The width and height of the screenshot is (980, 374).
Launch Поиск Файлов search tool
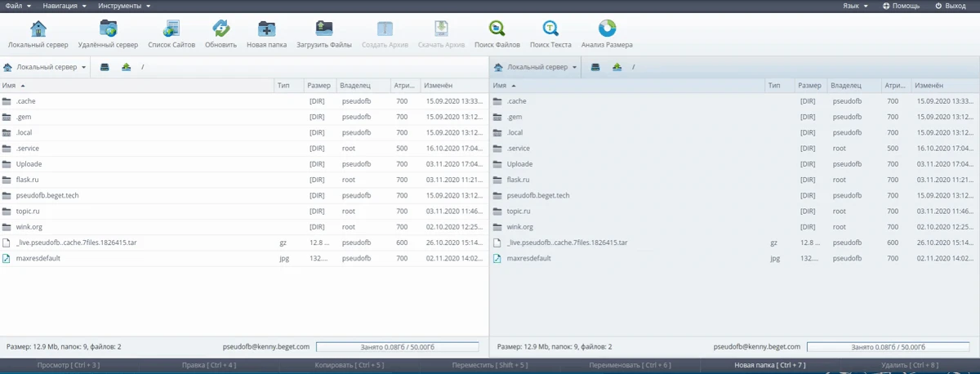[497, 29]
